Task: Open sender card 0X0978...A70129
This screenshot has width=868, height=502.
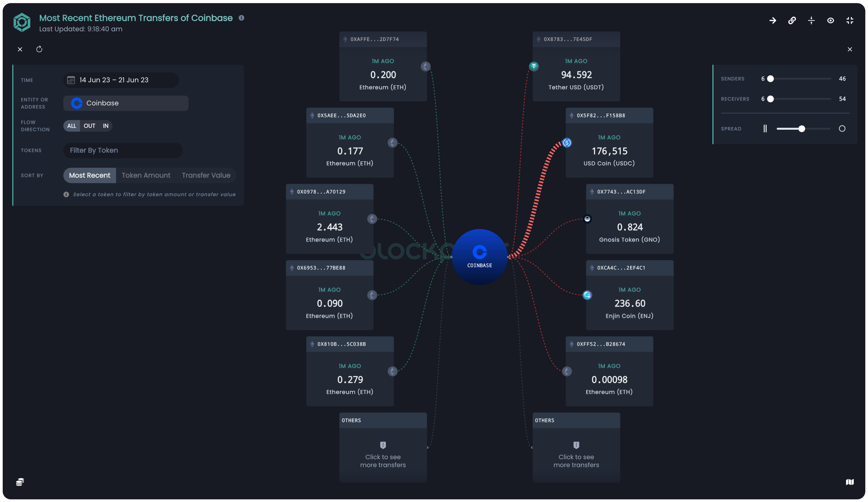Action: [330, 219]
